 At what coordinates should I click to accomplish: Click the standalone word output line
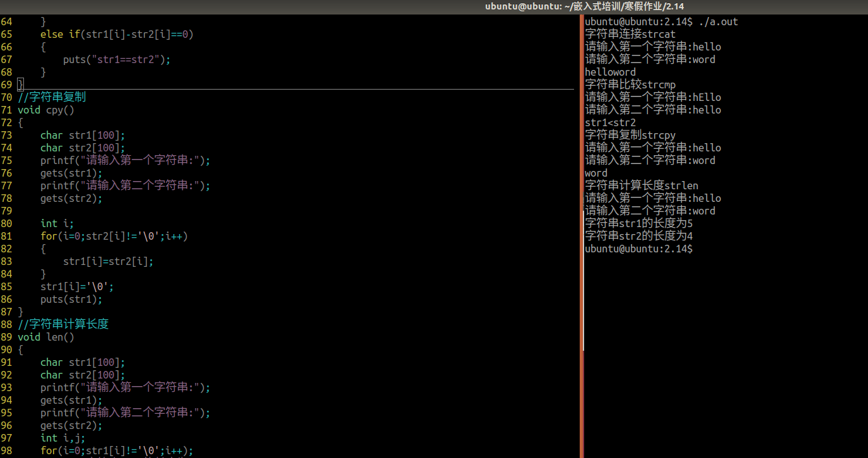point(596,173)
